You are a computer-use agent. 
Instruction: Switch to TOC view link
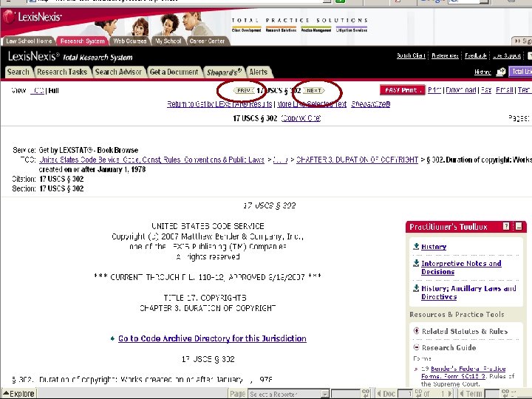click(38, 91)
